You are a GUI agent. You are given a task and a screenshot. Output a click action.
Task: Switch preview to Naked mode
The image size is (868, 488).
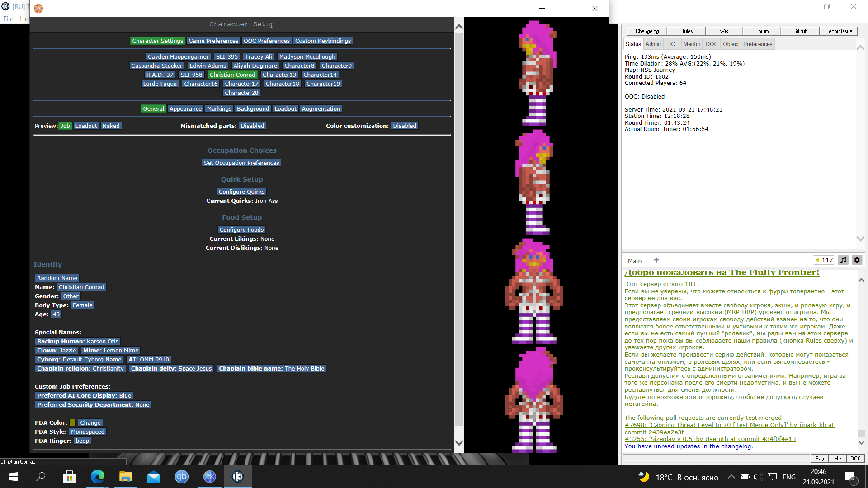pos(111,126)
